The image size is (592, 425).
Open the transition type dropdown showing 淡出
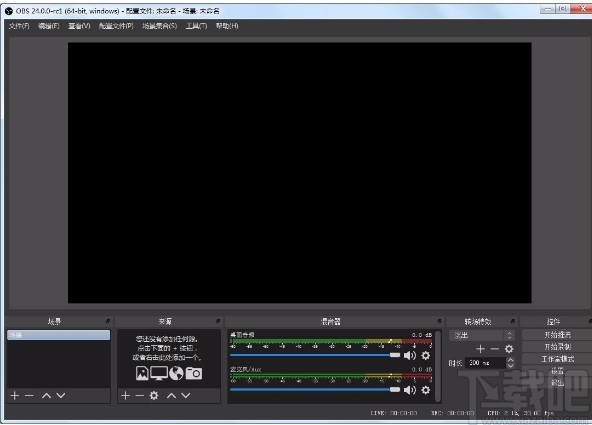tap(481, 335)
